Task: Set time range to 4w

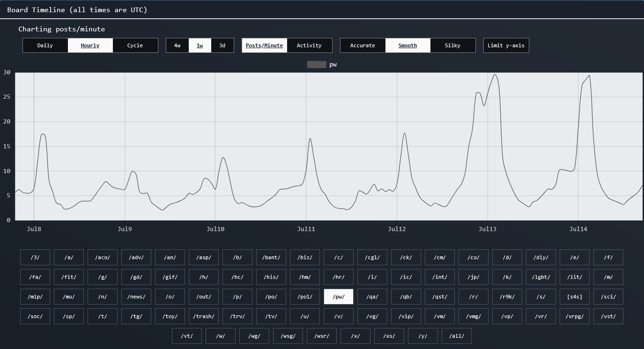Action: 177,45
